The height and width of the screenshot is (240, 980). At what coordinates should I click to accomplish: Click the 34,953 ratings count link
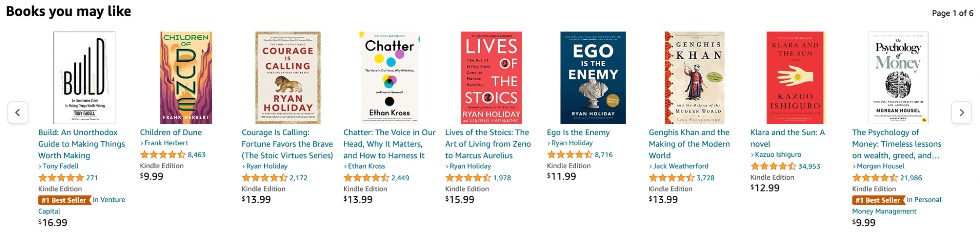click(x=809, y=166)
